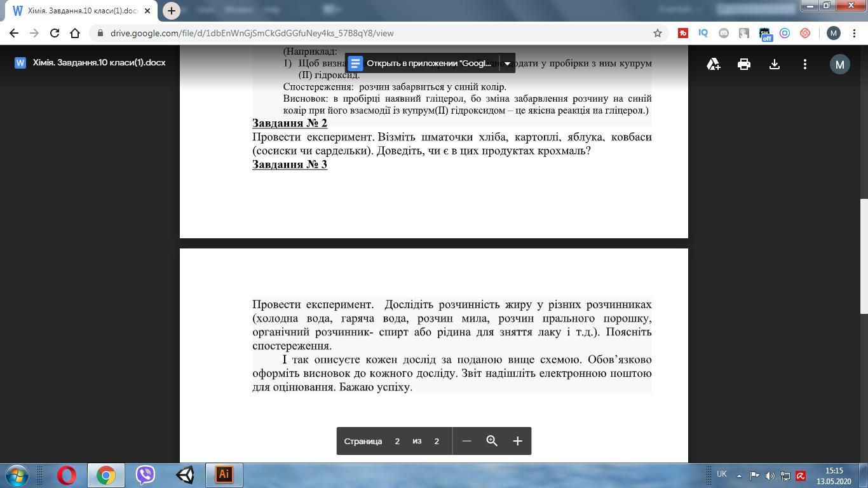Viewport: 868px width, 488px height.
Task: Open the clock showing 15:15
Action: pos(834,476)
